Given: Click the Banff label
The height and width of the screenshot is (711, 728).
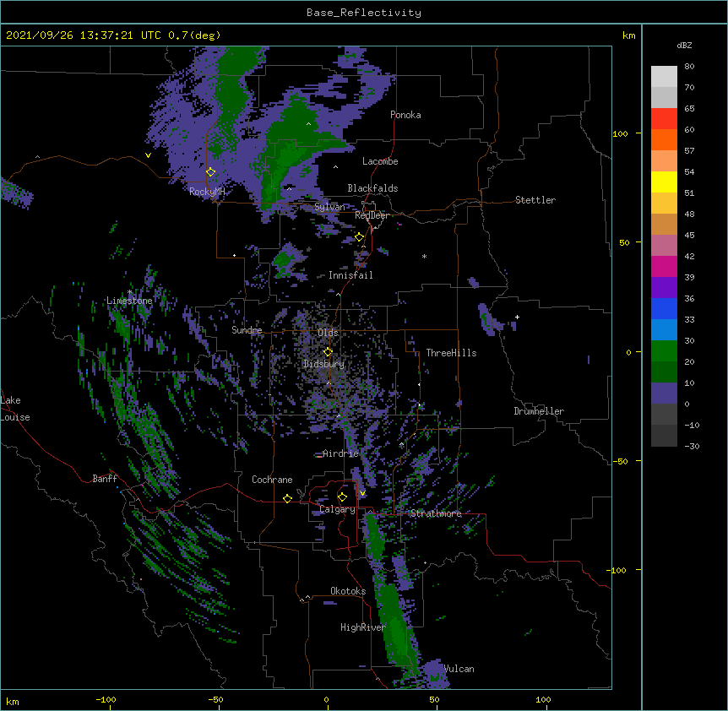Looking at the screenshot, I should (x=105, y=479).
